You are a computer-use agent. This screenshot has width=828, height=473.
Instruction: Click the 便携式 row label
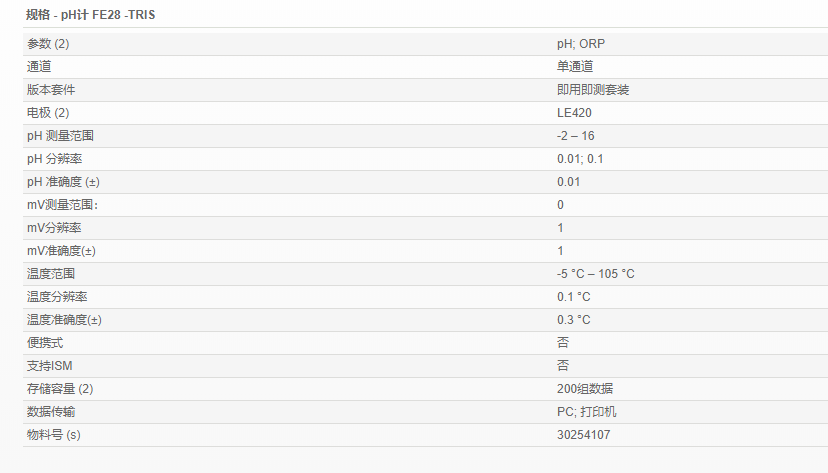click(45, 343)
